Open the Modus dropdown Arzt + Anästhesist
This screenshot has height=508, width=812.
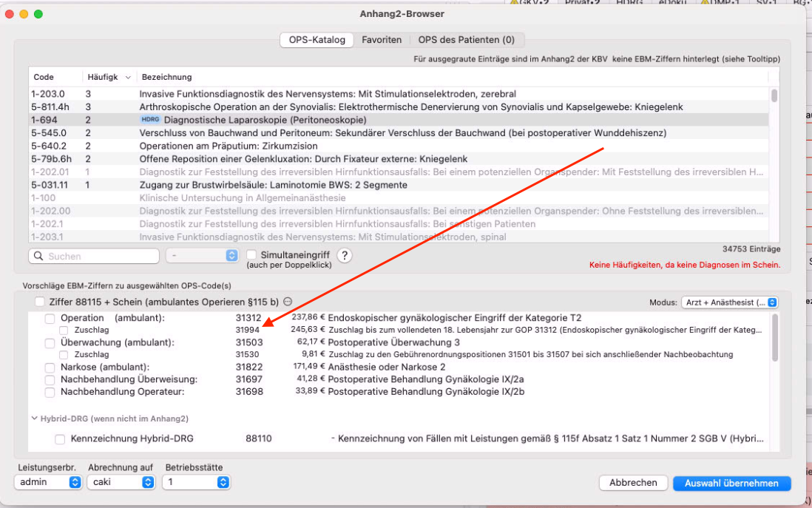pos(730,302)
